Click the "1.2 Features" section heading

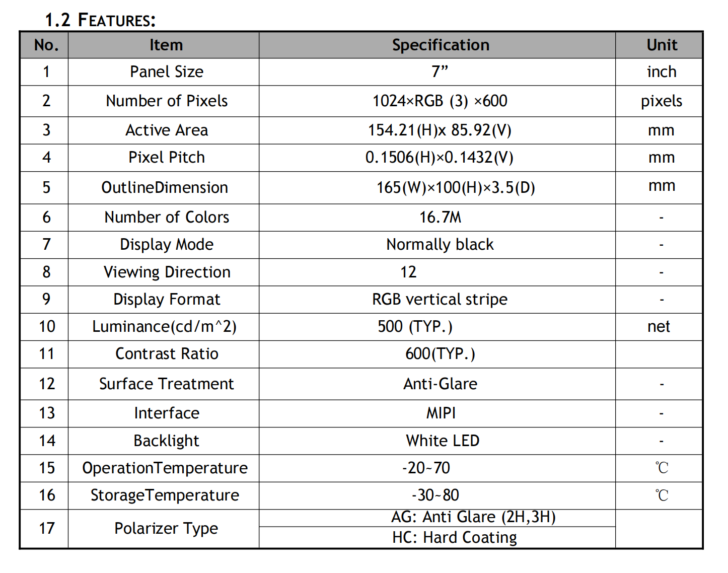tap(100, 20)
